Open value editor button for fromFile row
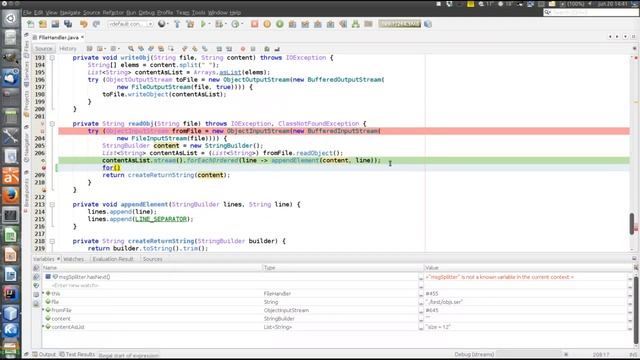 421,311
